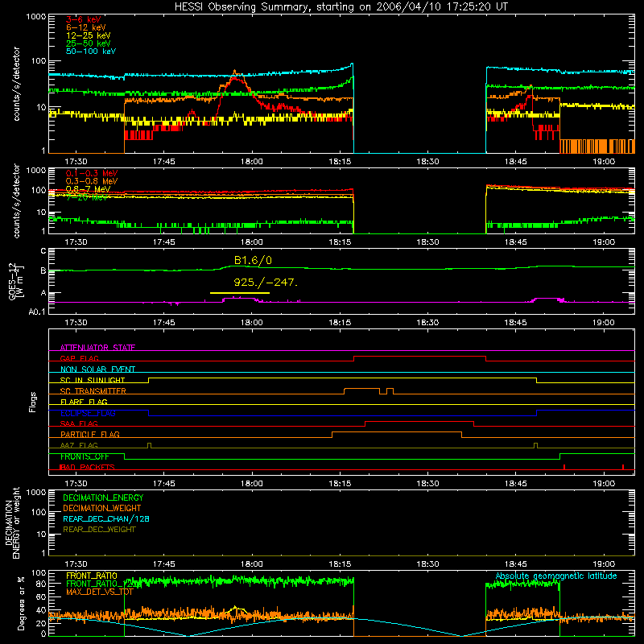Click the 0.3-0.8 MeV legend label
Image resolution: width=644 pixels, height=644 pixels.
(92, 181)
